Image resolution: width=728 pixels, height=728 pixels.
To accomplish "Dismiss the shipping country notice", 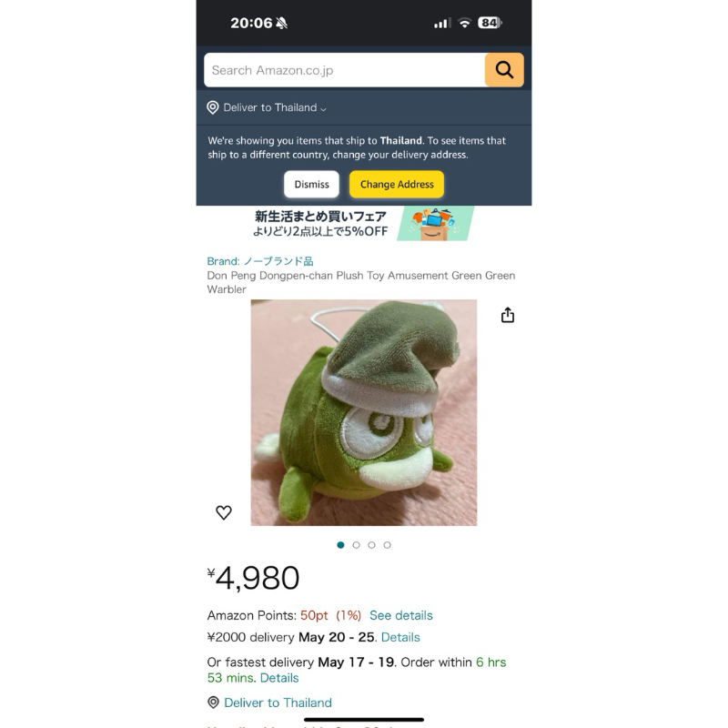I will point(311,185).
